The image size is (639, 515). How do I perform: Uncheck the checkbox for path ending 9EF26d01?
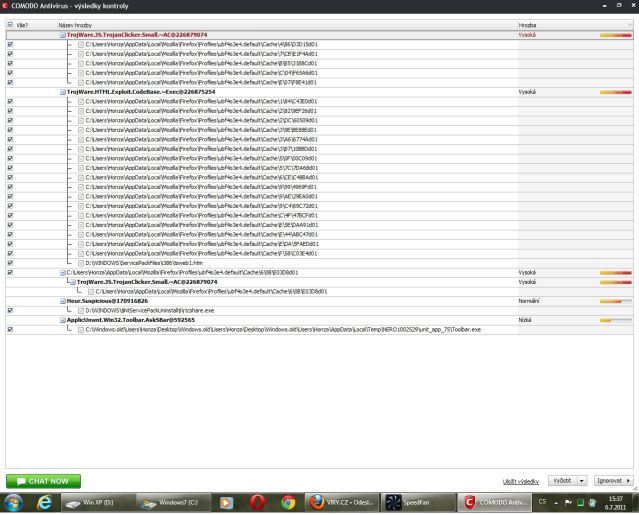pos(10,111)
